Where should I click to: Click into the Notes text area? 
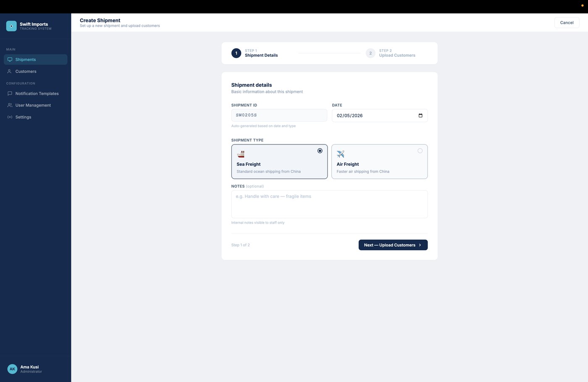(329, 204)
